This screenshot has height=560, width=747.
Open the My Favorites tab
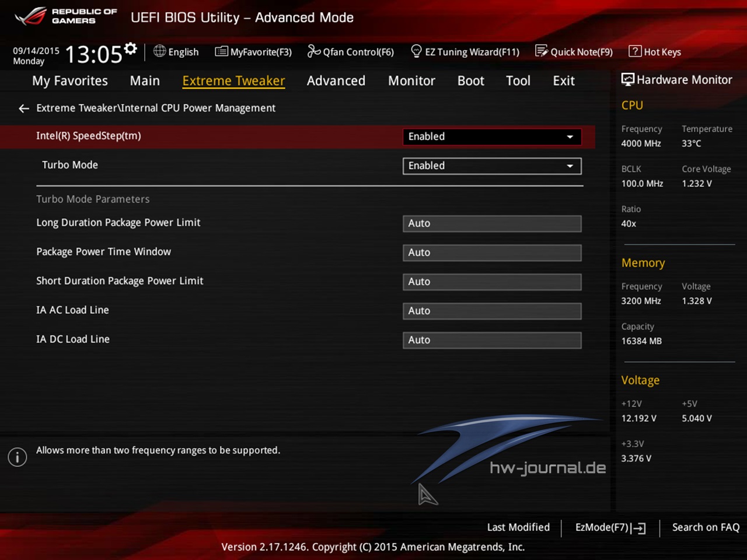click(70, 80)
